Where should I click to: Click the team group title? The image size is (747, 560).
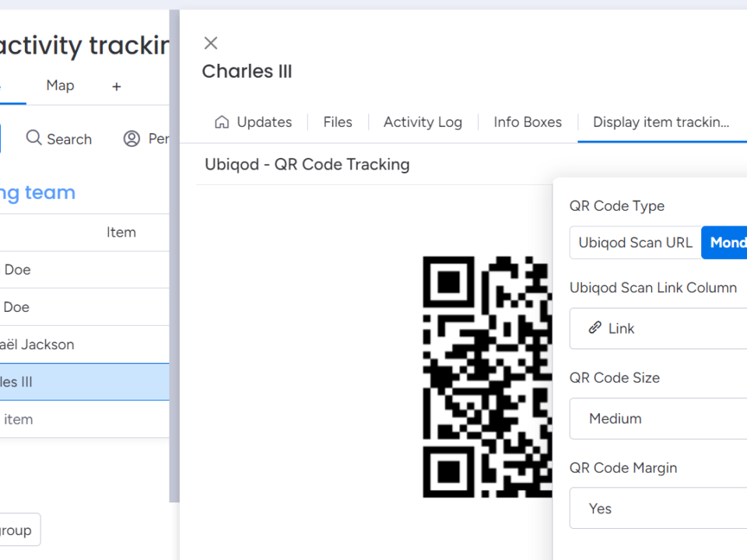[x=37, y=193]
